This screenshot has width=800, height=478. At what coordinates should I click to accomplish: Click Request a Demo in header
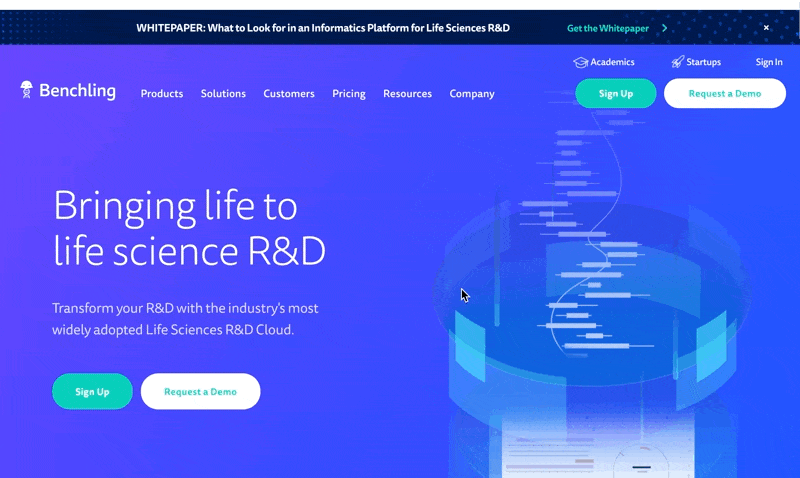pyautogui.click(x=724, y=93)
